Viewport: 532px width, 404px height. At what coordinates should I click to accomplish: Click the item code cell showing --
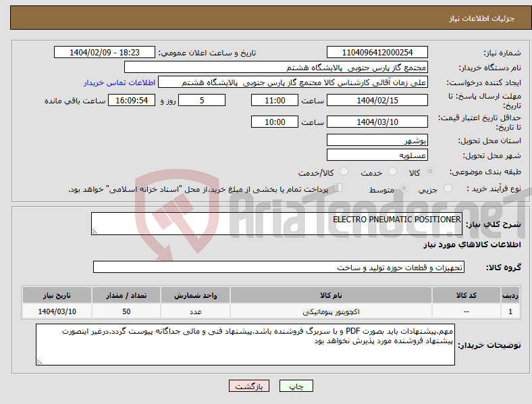pos(467,311)
